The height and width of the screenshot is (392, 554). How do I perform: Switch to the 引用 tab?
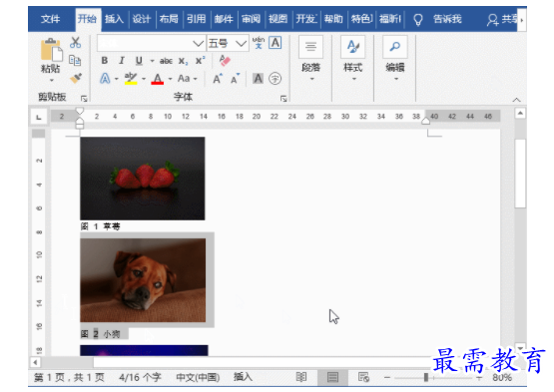coord(196,19)
